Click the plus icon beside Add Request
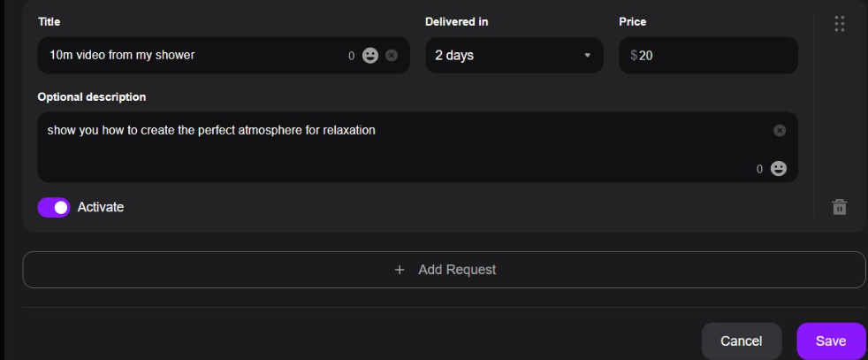 (400, 270)
